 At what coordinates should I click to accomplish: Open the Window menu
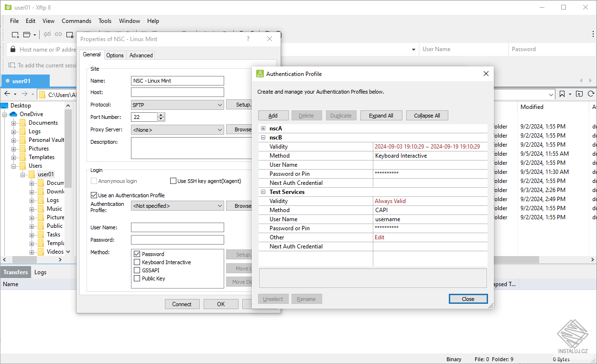pos(130,21)
